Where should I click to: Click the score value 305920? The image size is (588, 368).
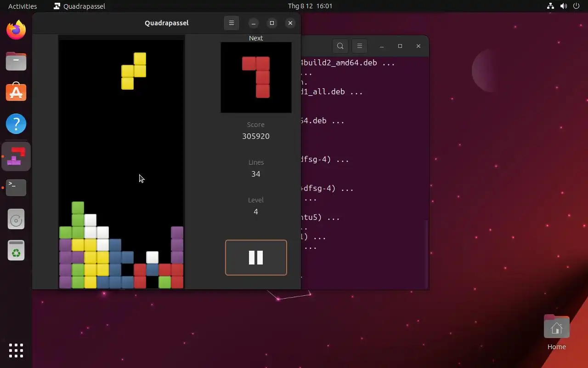[x=256, y=136]
